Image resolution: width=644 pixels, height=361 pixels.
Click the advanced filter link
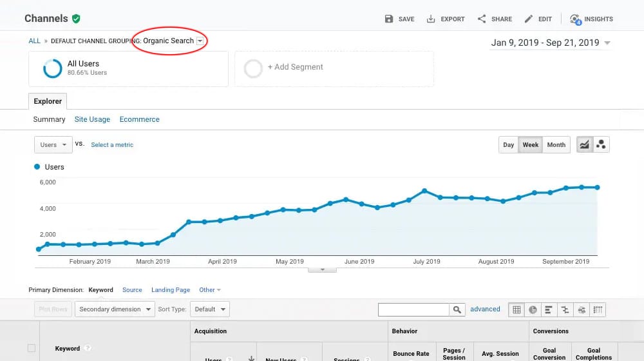[485, 309]
